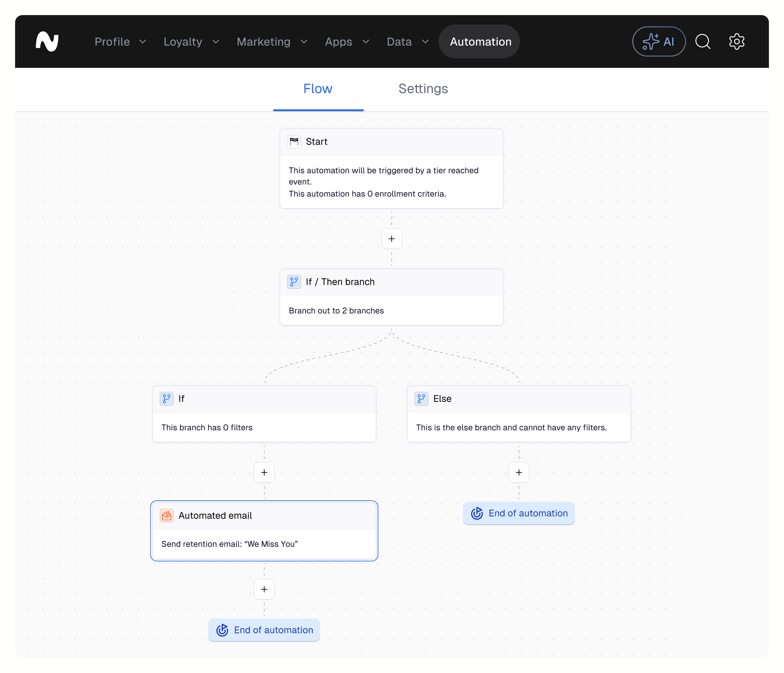Add step below the Start node
The width and height of the screenshot is (784, 673).
point(391,239)
